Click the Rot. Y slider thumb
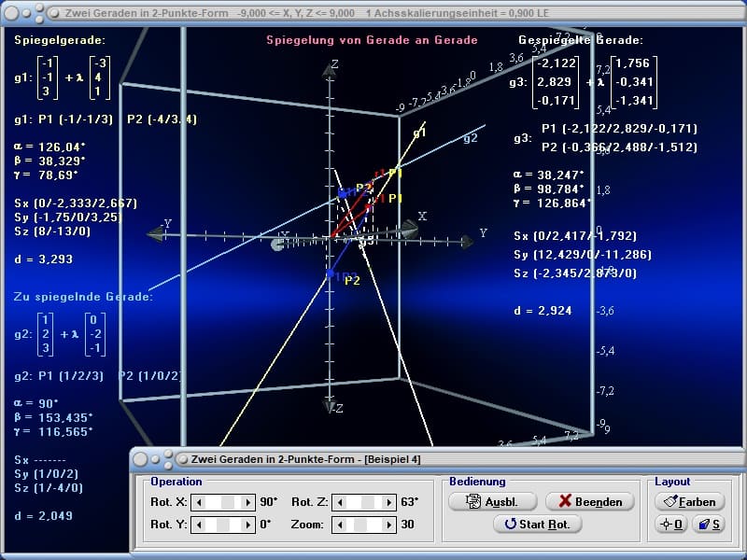 pyautogui.click(x=223, y=525)
